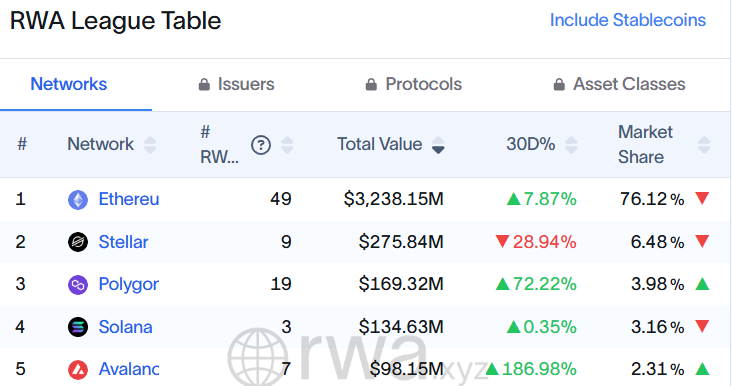Click the RWA count 19 for Polygon
The image size is (732, 386).
point(281,284)
